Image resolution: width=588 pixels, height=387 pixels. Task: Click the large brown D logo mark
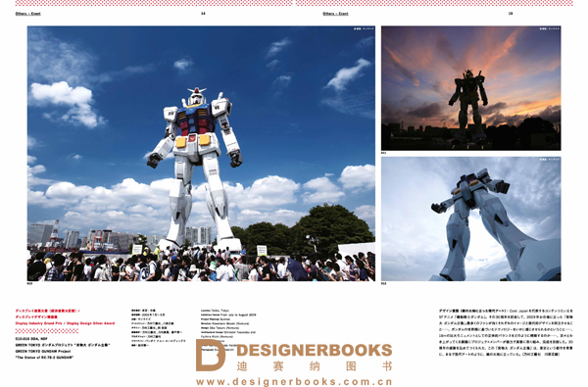(211, 355)
